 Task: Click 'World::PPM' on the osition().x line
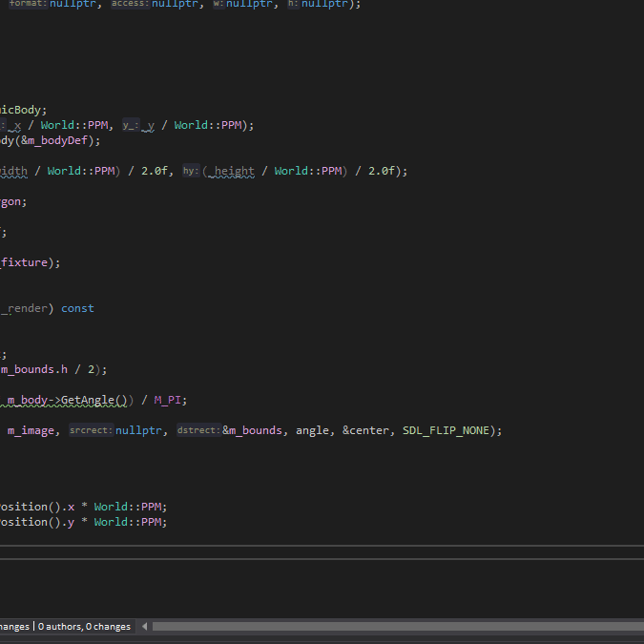pyautogui.click(x=128, y=507)
